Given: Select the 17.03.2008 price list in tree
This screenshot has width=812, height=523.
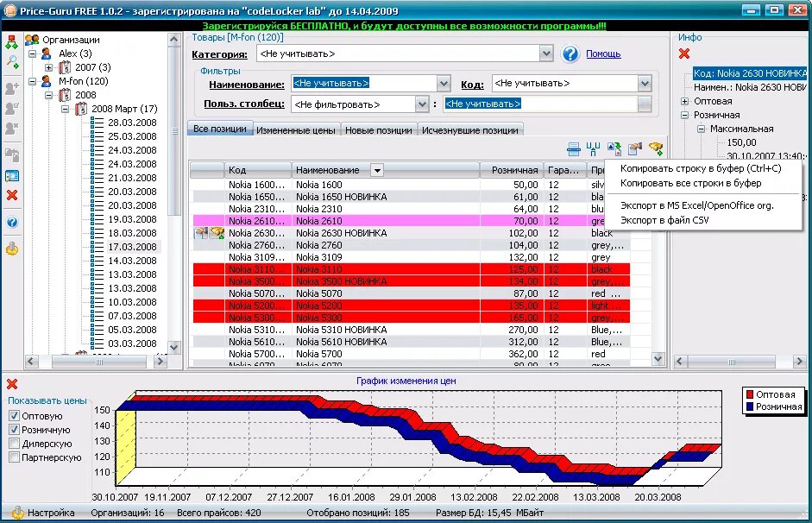Looking at the screenshot, I should pos(132,247).
